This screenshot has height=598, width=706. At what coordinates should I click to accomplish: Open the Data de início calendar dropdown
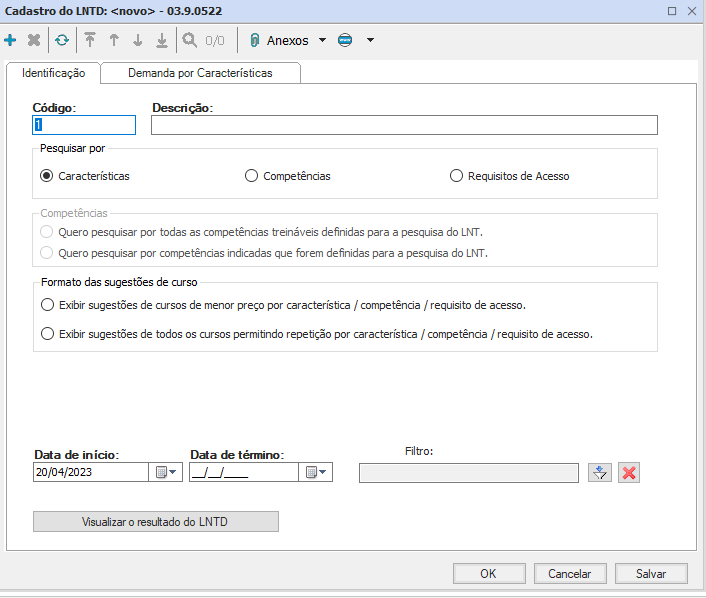point(165,472)
